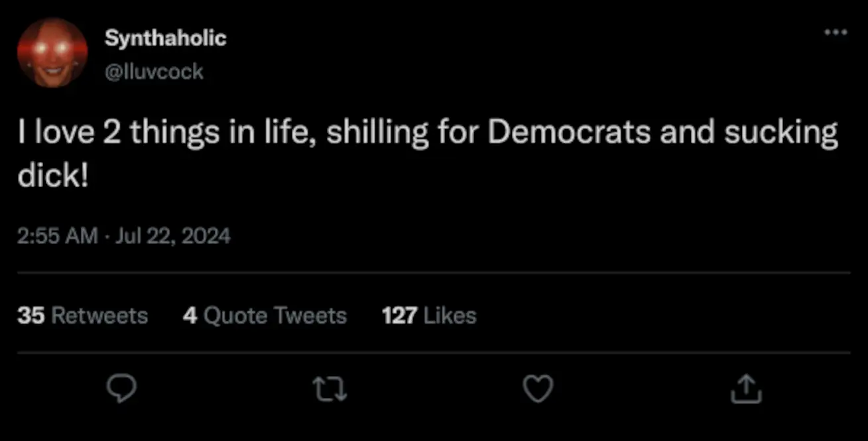See who Likes this tweet
The image size is (868, 441).
pos(429,316)
